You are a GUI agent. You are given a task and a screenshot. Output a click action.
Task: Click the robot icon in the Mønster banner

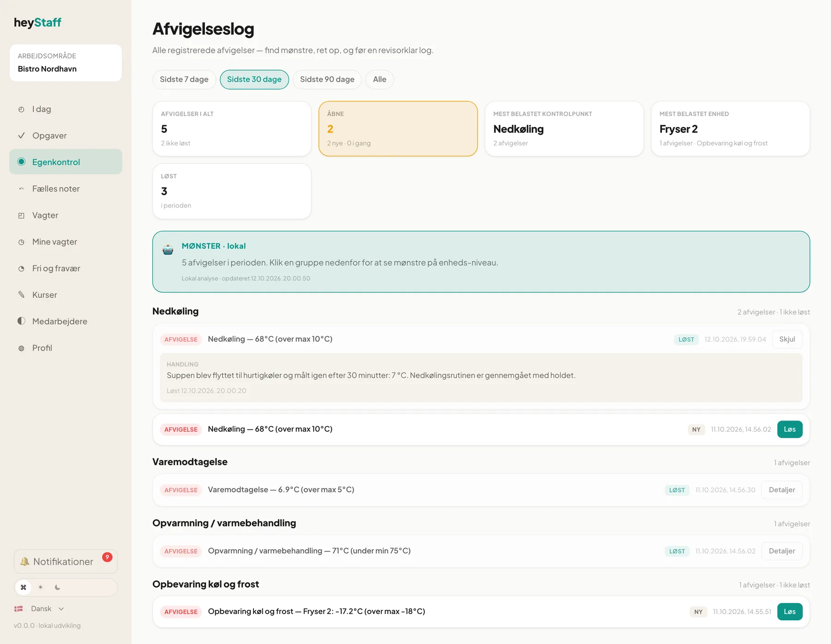pyautogui.click(x=168, y=250)
